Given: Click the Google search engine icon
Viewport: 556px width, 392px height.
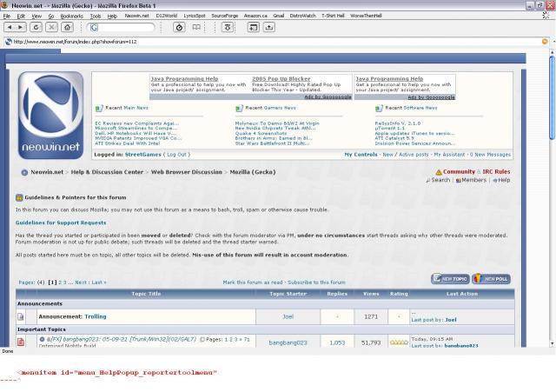Looking at the screenshot, I should tap(94, 27).
